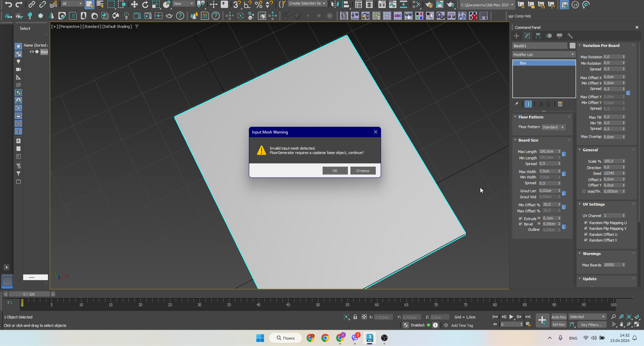Select the Select and Move tool

click(134, 4)
